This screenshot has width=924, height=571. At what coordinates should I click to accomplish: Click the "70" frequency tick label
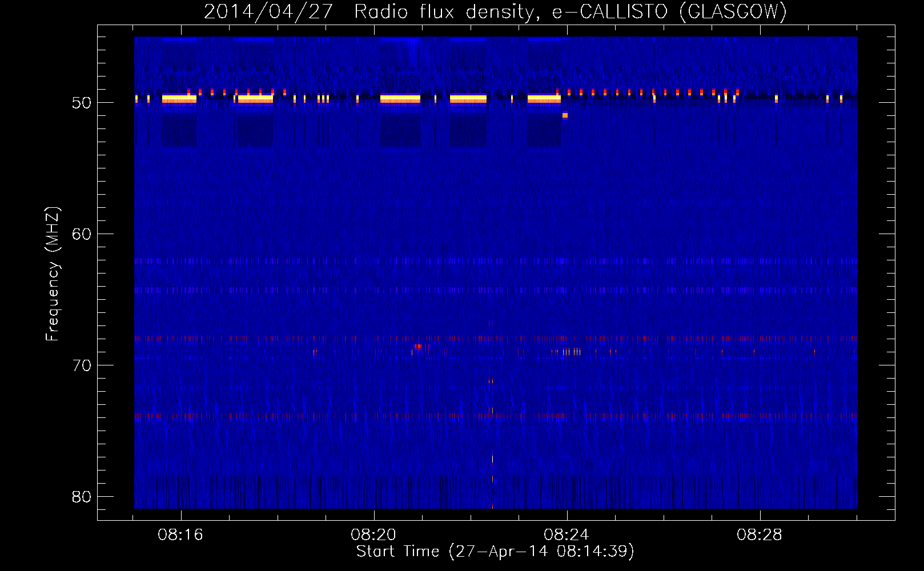tap(82, 365)
